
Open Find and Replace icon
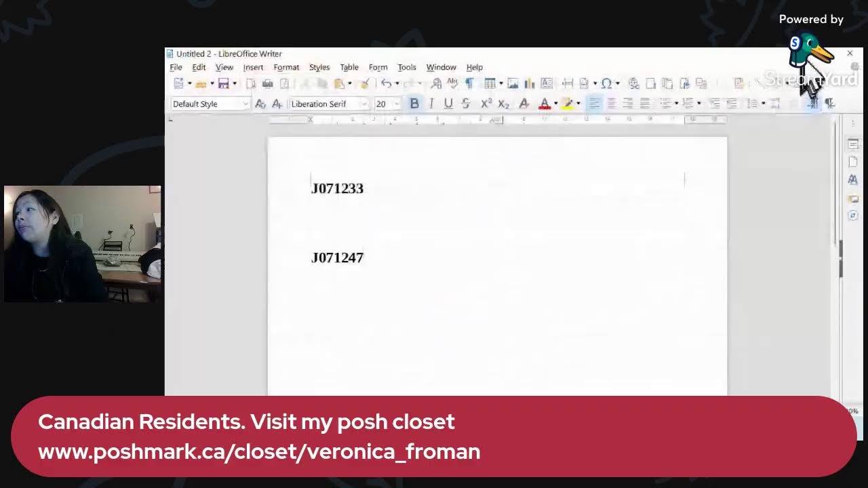[x=436, y=83]
